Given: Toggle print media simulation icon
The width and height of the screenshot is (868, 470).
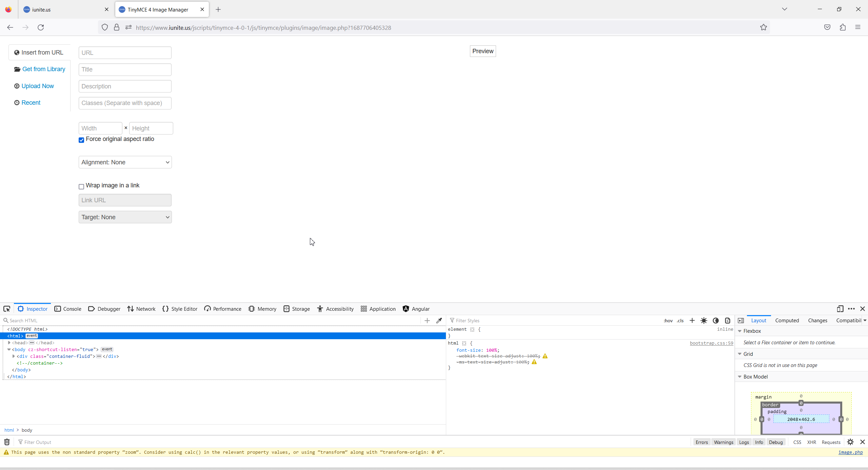Looking at the screenshot, I should click(x=728, y=321).
